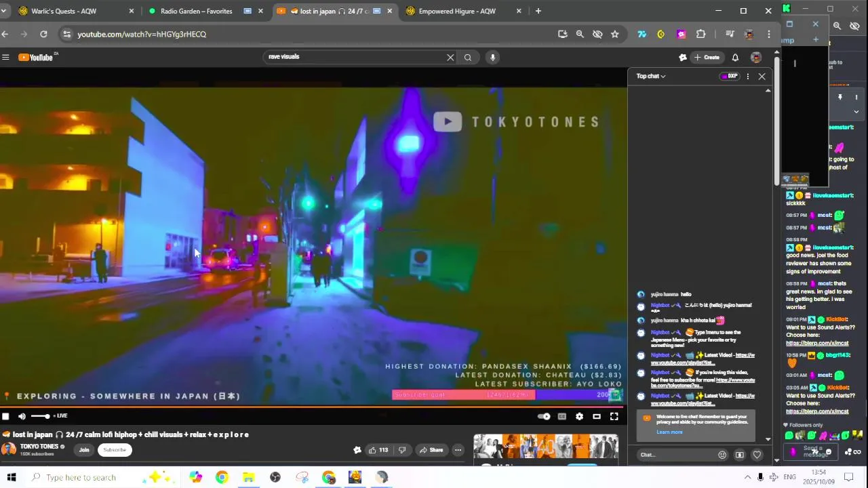Open browser Extensions puzzle icon
Screen dimensions: 868x488
701,34
